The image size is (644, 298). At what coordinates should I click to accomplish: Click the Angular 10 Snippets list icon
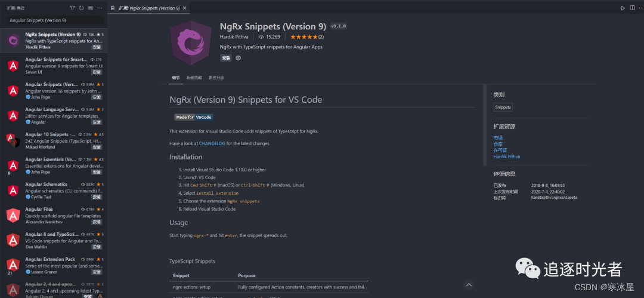click(13, 141)
